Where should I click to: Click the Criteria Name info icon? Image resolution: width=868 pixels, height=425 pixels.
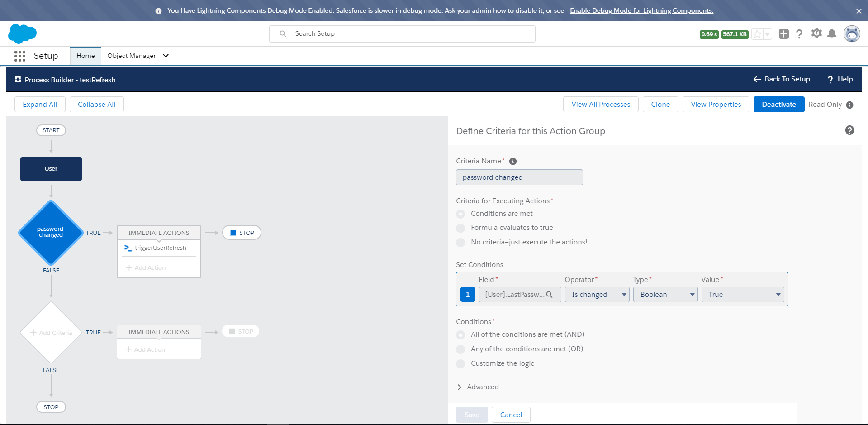pyautogui.click(x=513, y=162)
